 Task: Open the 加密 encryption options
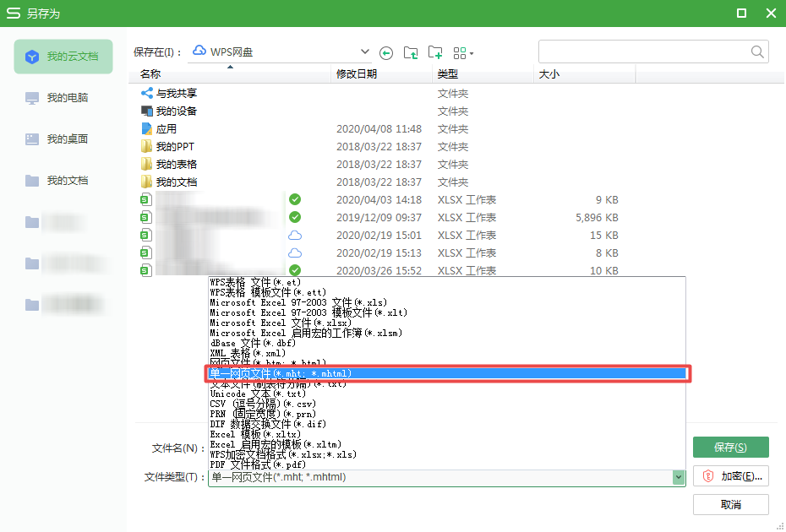730,476
